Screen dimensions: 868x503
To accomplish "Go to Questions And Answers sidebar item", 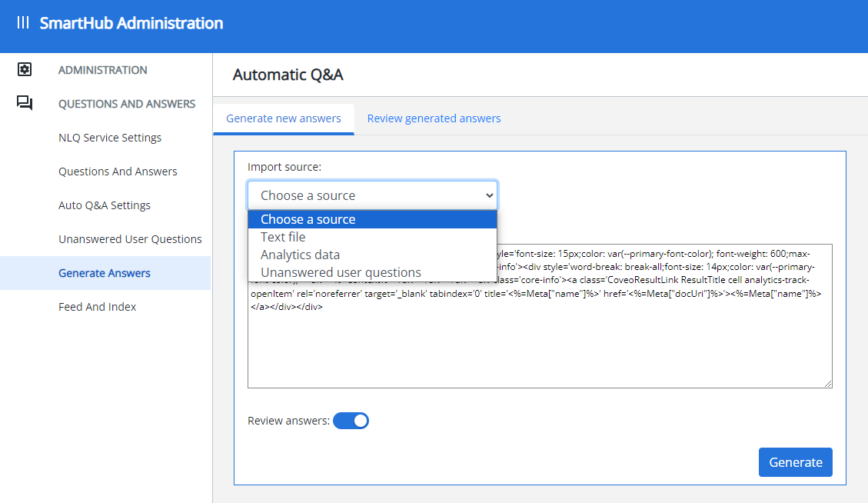I will [x=118, y=172].
